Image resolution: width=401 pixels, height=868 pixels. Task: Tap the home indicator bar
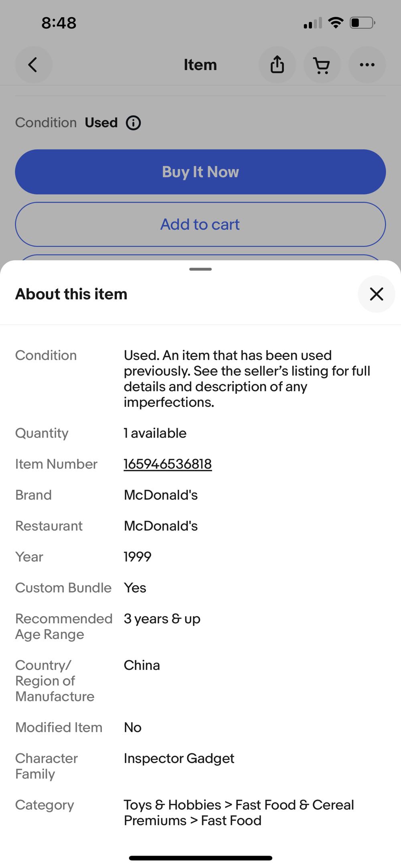coord(200,858)
